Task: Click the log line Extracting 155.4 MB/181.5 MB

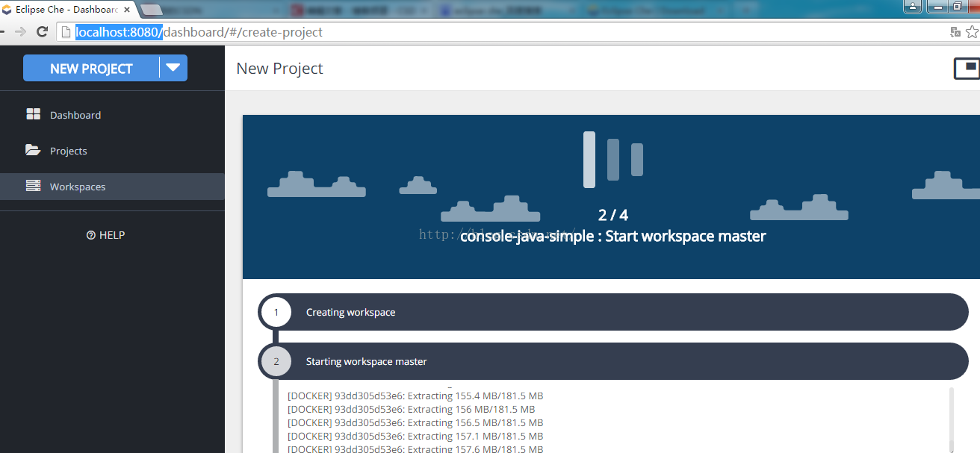Action: [415, 396]
